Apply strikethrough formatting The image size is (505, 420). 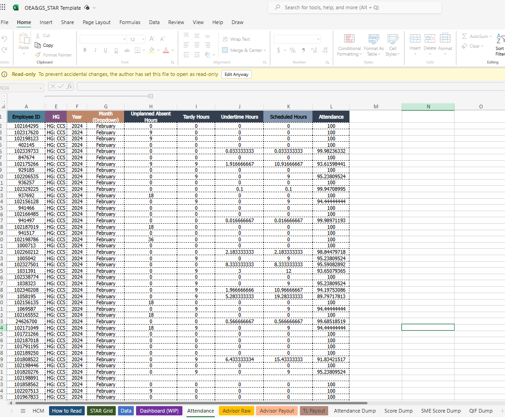click(127, 50)
